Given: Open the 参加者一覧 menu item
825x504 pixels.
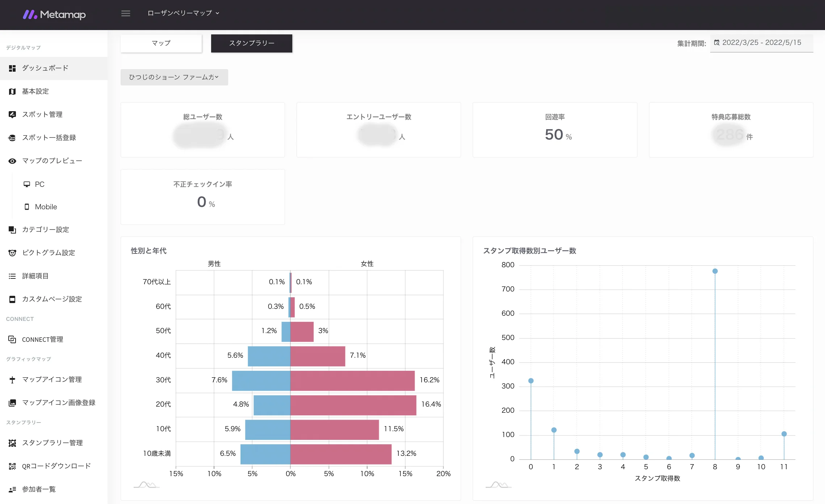Looking at the screenshot, I should tap(39, 489).
